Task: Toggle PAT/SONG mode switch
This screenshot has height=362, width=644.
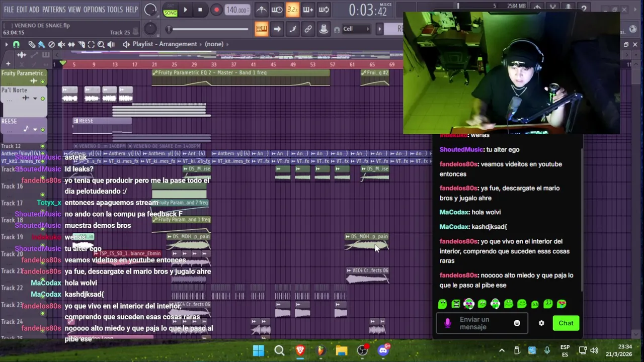Action: click(x=170, y=10)
